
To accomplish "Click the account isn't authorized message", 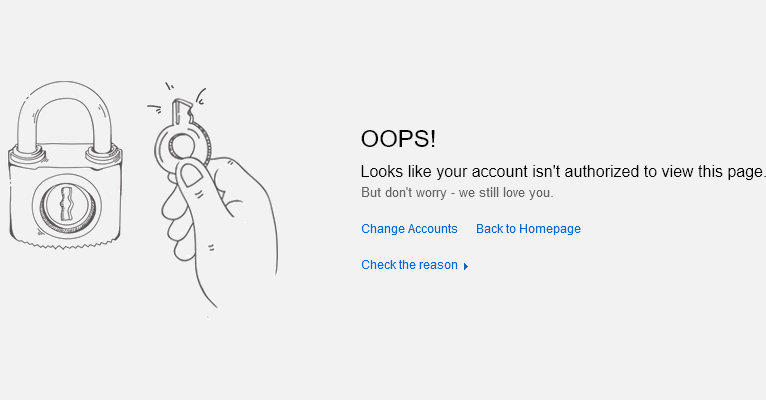I will [x=562, y=171].
